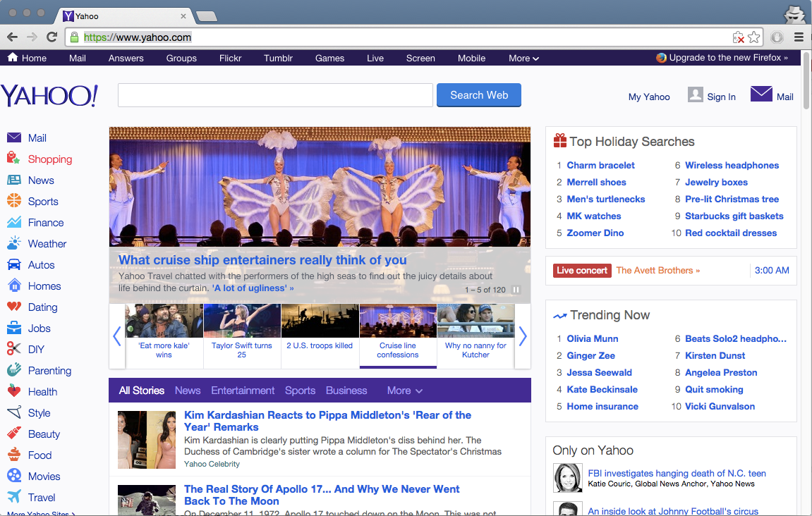Read Kim Kardashian Pippa Middleton headline
This screenshot has height=516, width=812.
coord(328,421)
